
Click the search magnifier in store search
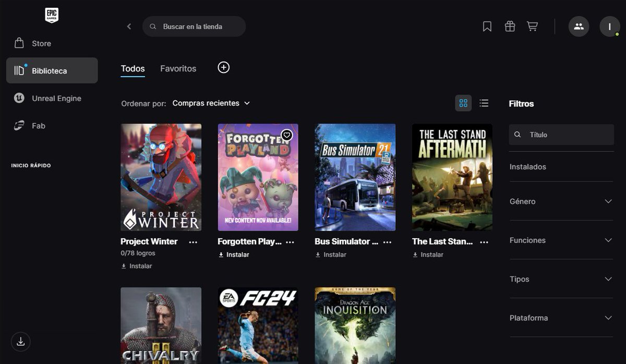point(153,27)
